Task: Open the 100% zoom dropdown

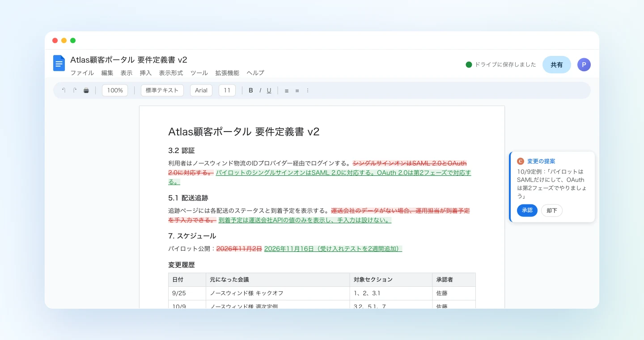Action: [115, 90]
